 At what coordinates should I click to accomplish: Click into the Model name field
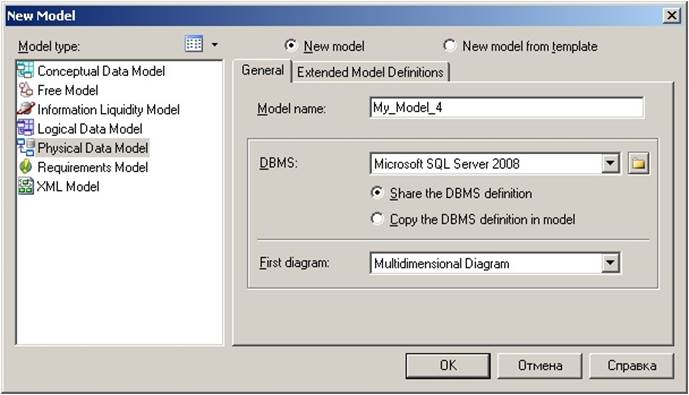click(507, 108)
